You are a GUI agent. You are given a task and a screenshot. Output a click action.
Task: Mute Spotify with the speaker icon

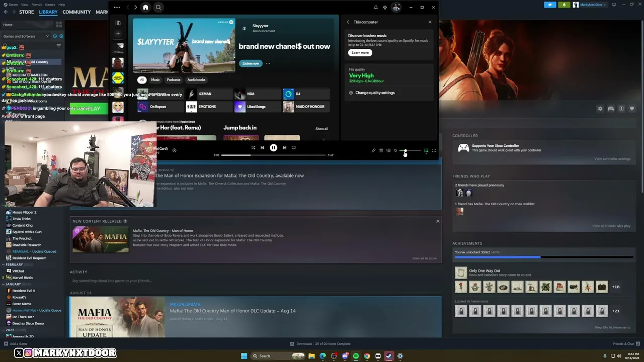[395, 150]
